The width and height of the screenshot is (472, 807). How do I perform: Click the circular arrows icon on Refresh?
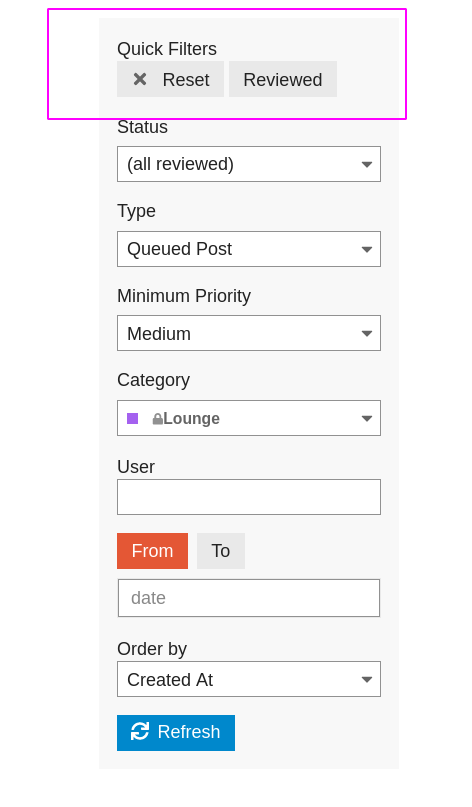coord(140,731)
